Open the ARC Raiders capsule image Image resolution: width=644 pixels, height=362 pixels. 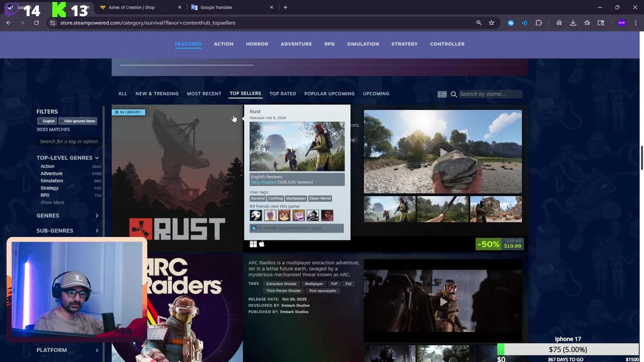pyautogui.click(x=177, y=308)
